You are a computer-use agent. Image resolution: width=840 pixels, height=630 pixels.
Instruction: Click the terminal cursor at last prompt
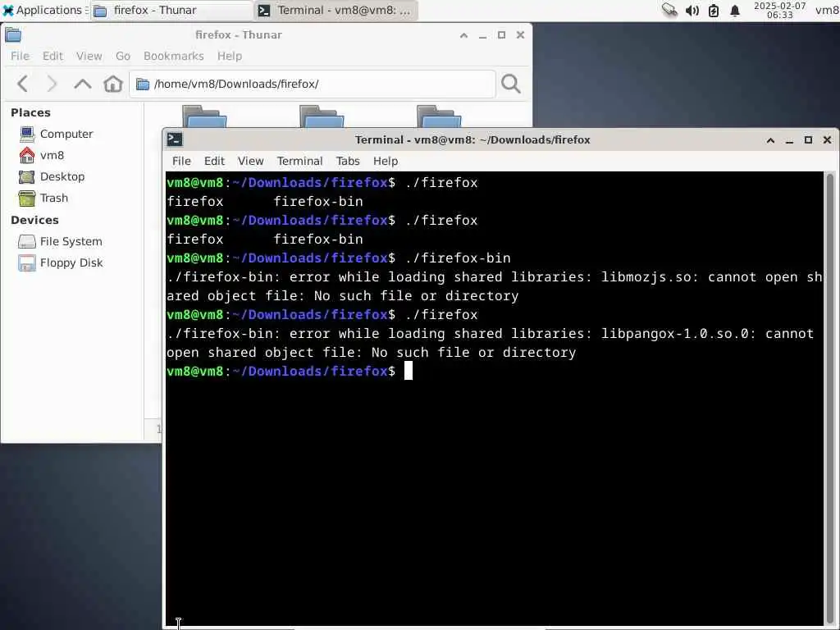(409, 371)
